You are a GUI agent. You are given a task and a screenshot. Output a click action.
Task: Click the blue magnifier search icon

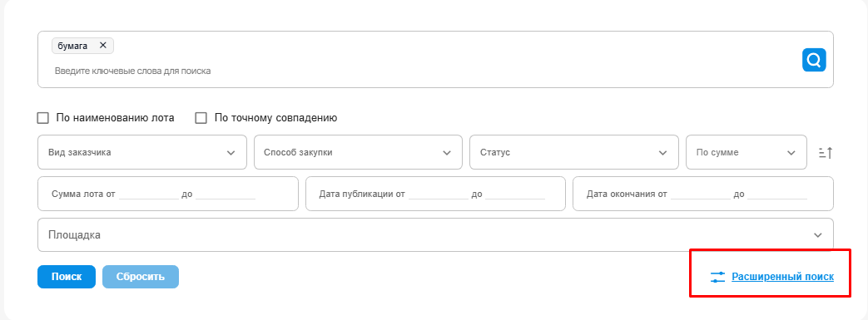(814, 60)
